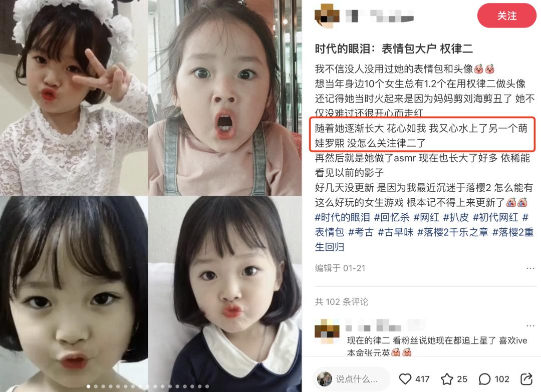This screenshot has width=541, height=392.
Task: Open hashtag #落樱2千乐之章
Action: pos(453,232)
